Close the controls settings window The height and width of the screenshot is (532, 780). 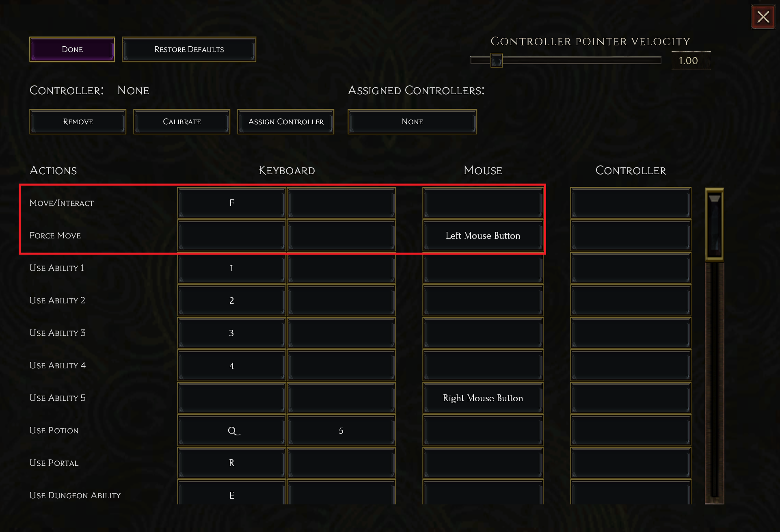pyautogui.click(x=763, y=17)
